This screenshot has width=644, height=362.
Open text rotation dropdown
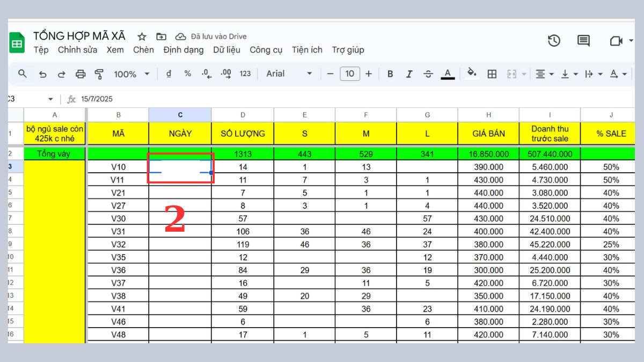[x=619, y=74]
